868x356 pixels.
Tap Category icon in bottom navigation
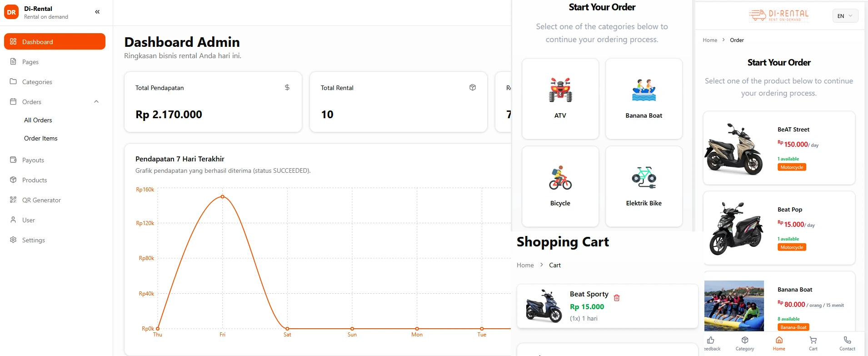(744, 343)
